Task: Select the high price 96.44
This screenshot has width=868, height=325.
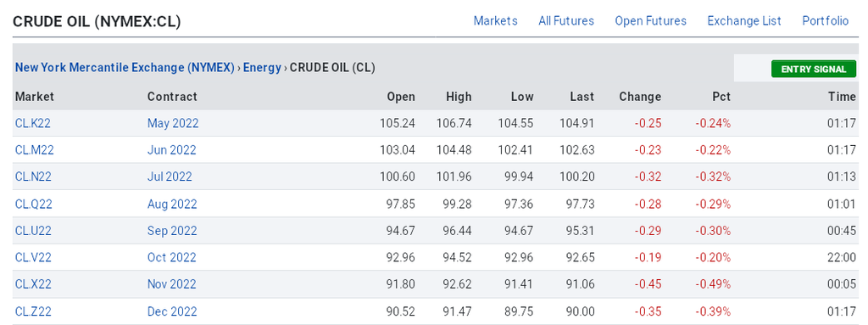Action: (457, 231)
